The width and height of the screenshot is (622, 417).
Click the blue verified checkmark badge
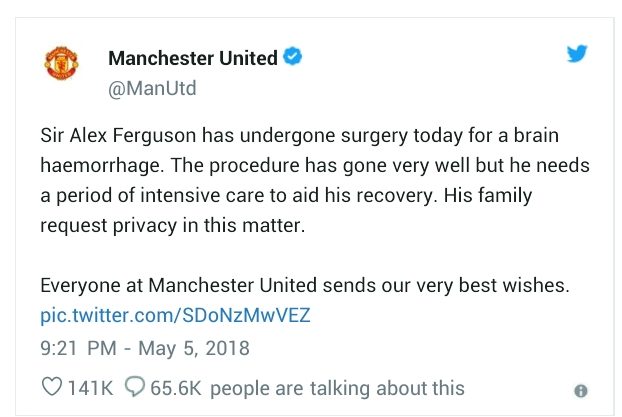click(292, 58)
